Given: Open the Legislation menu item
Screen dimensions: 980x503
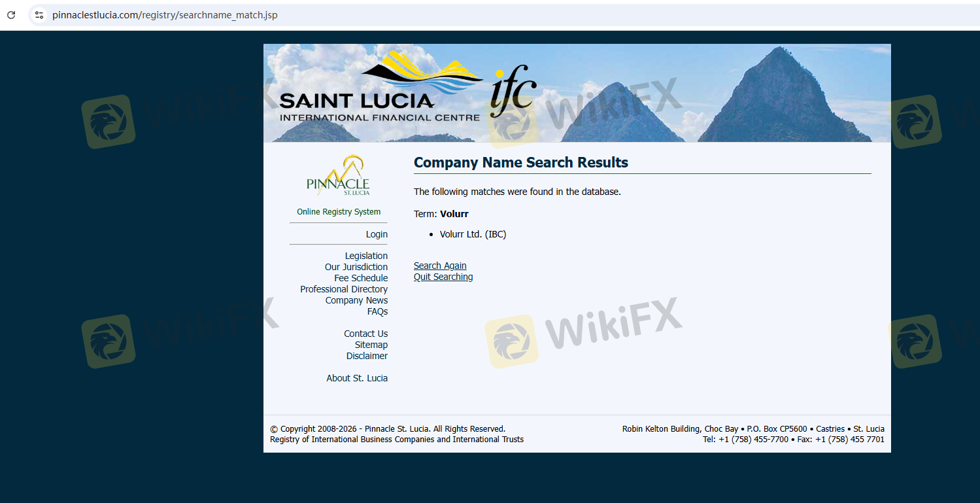Looking at the screenshot, I should click(x=366, y=256).
